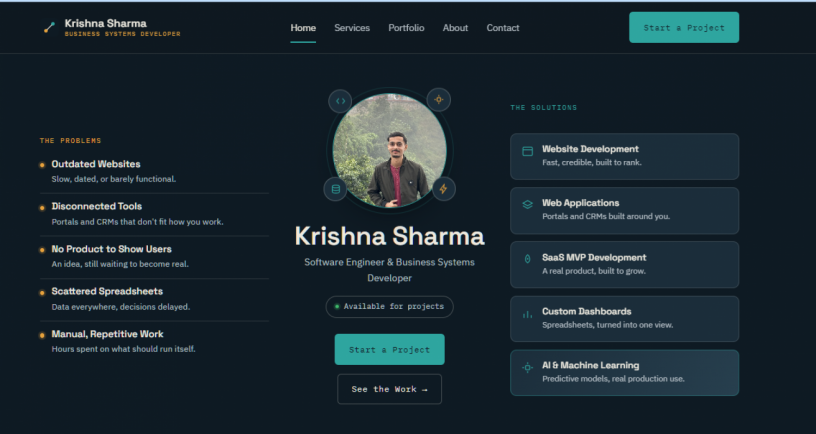Click the database icon near the profile photo
The height and width of the screenshot is (434, 816).
(x=336, y=189)
